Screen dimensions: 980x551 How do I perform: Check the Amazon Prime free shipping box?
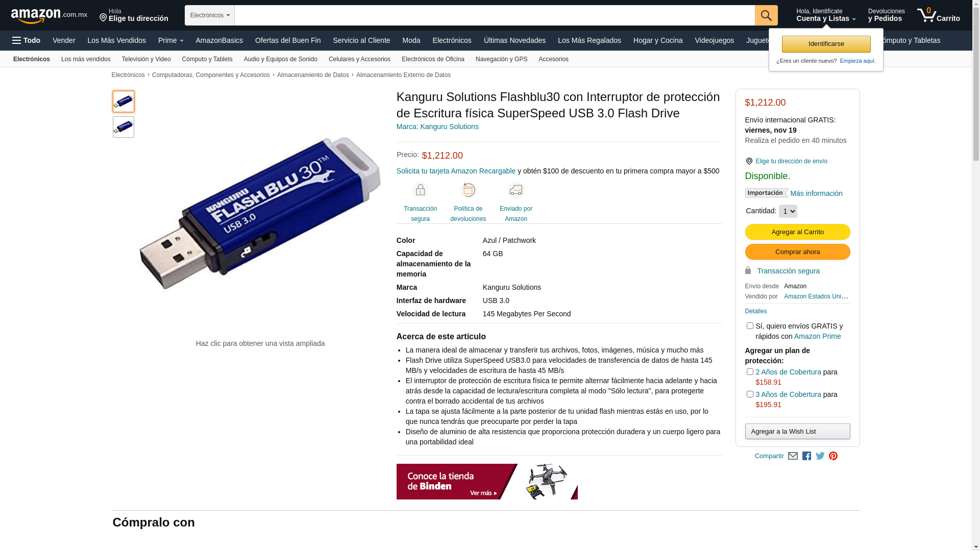point(750,326)
